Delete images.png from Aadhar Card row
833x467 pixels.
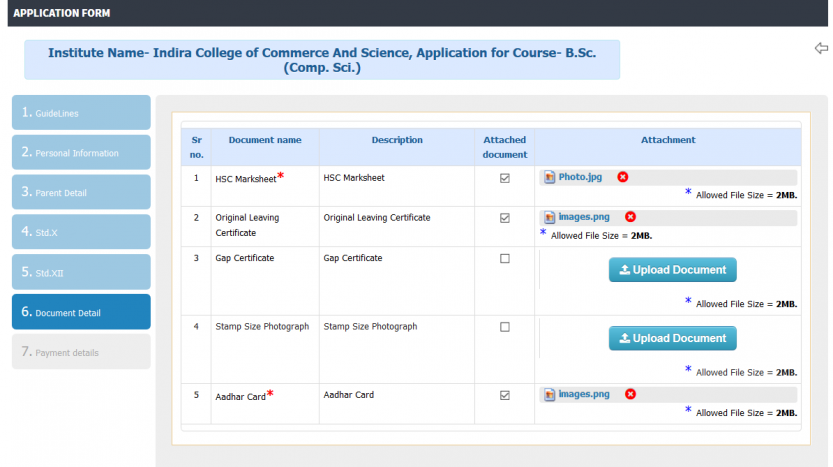pyautogui.click(x=630, y=394)
